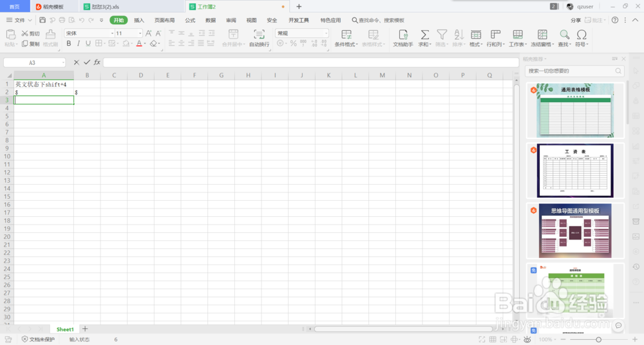Click the 冻结窗格 freeze panes icon
Image resolution: width=644 pixels, height=345 pixels.
coord(542,38)
